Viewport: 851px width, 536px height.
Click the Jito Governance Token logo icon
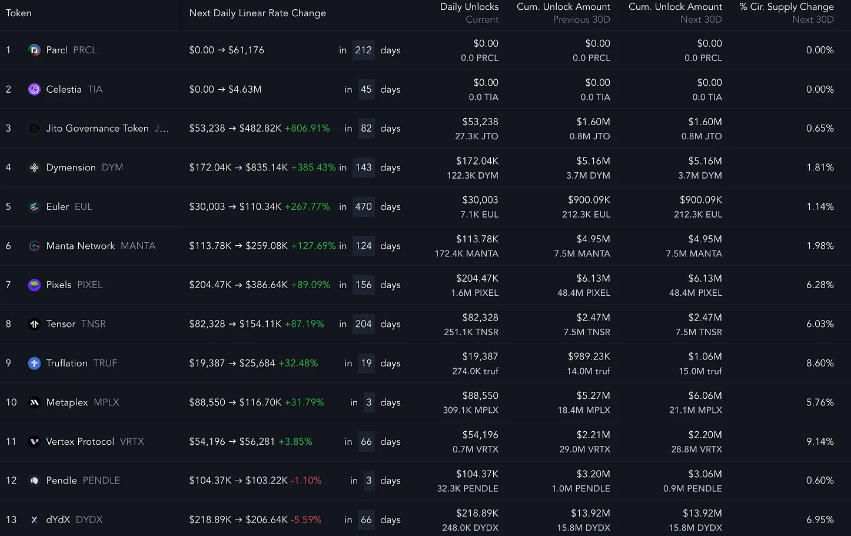point(34,128)
